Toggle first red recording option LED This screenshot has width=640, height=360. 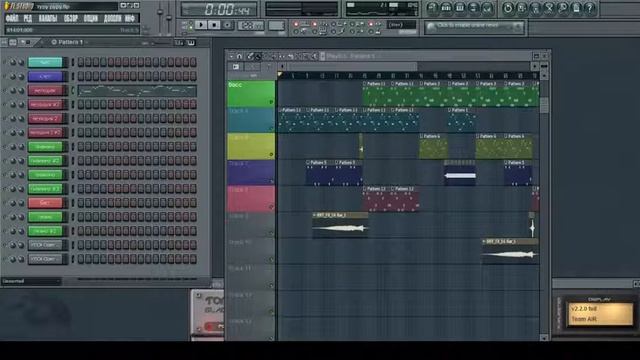(296, 24)
